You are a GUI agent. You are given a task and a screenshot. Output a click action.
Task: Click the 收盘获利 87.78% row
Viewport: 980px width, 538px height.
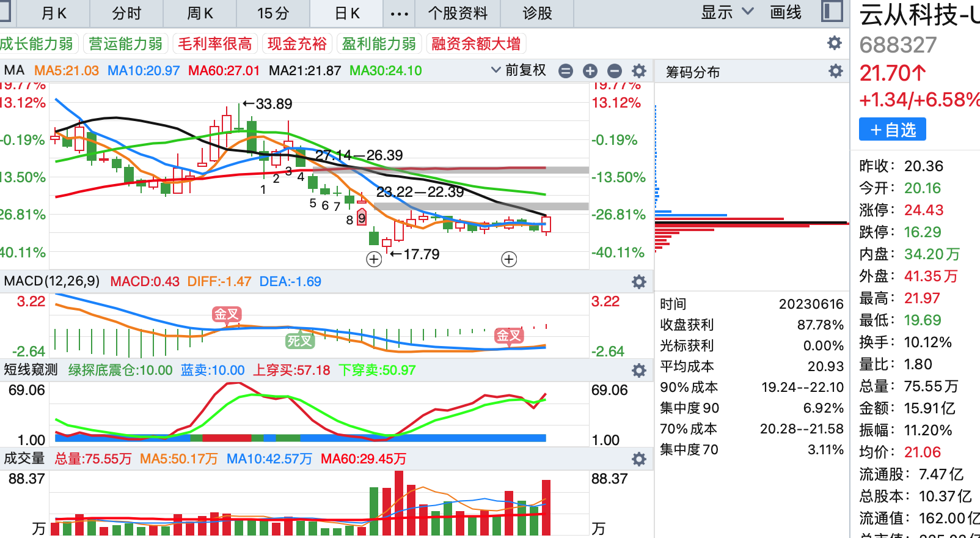tap(751, 325)
